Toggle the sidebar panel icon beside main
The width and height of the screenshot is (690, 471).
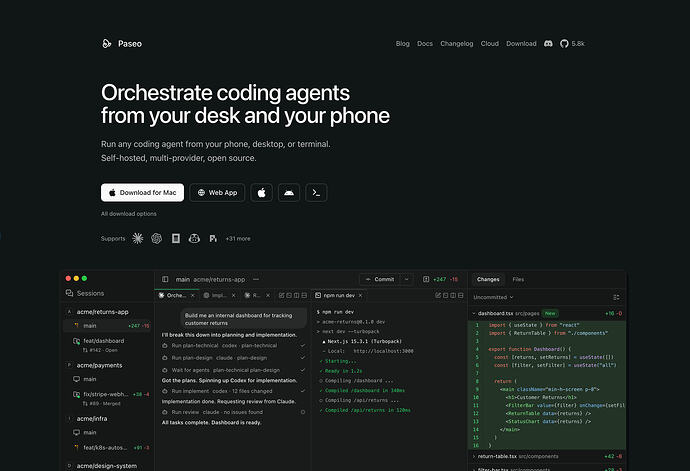[x=165, y=280]
